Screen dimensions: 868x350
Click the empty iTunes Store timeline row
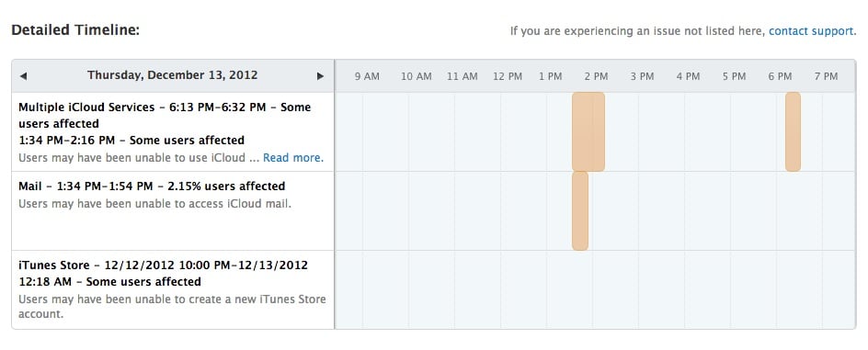click(x=595, y=289)
